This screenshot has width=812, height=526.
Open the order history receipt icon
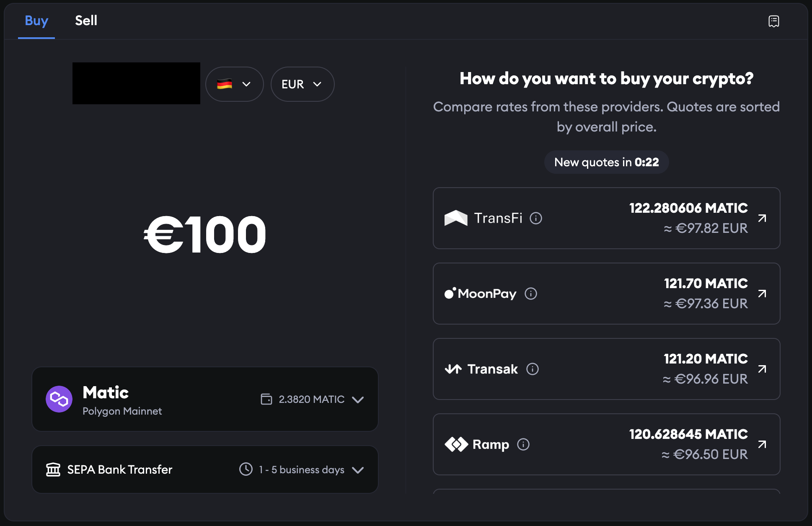click(773, 21)
